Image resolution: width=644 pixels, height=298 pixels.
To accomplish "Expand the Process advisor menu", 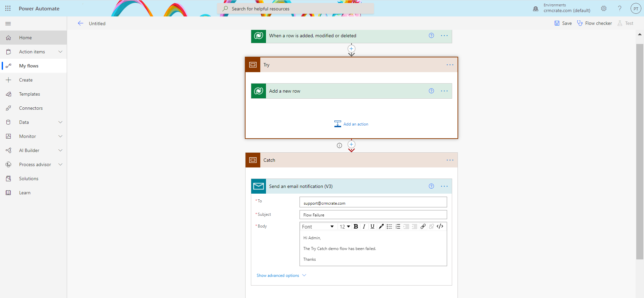I will pyautogui.click(x=60, y=164).
